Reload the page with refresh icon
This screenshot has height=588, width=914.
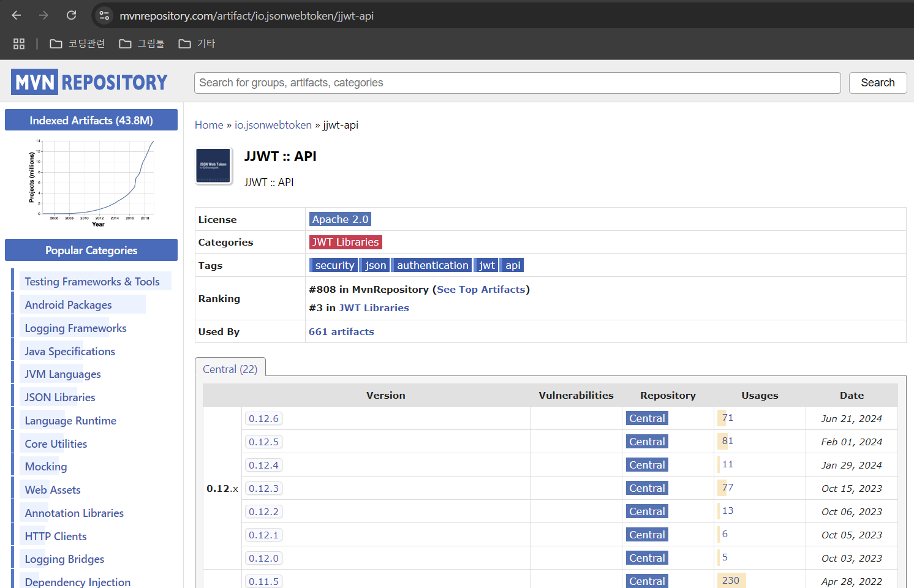click(72, 15)
